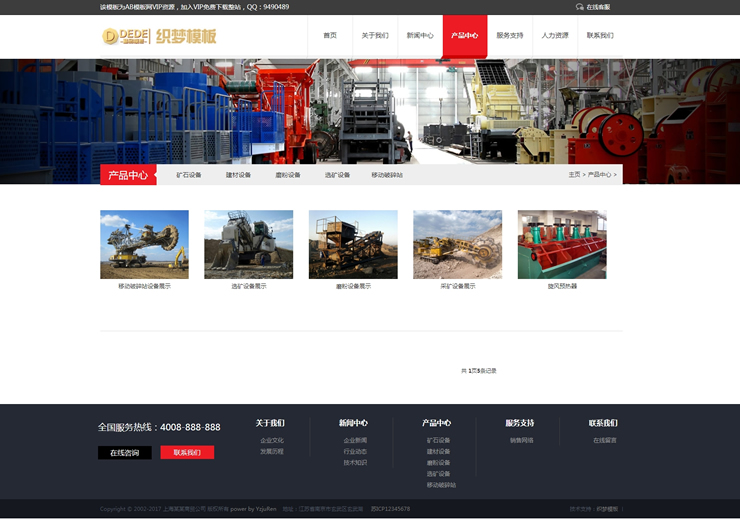The image size is (740, 520).
Task: Click the 主页 breadcrumb link
Action: [574, 175]
